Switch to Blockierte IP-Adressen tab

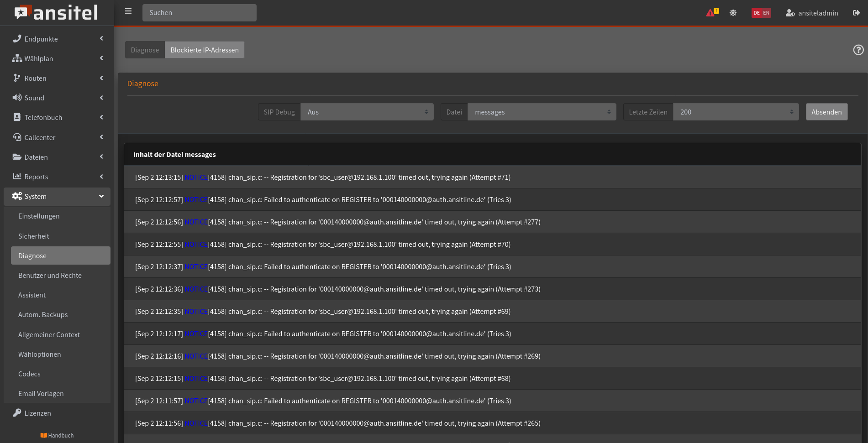(205, 50)
